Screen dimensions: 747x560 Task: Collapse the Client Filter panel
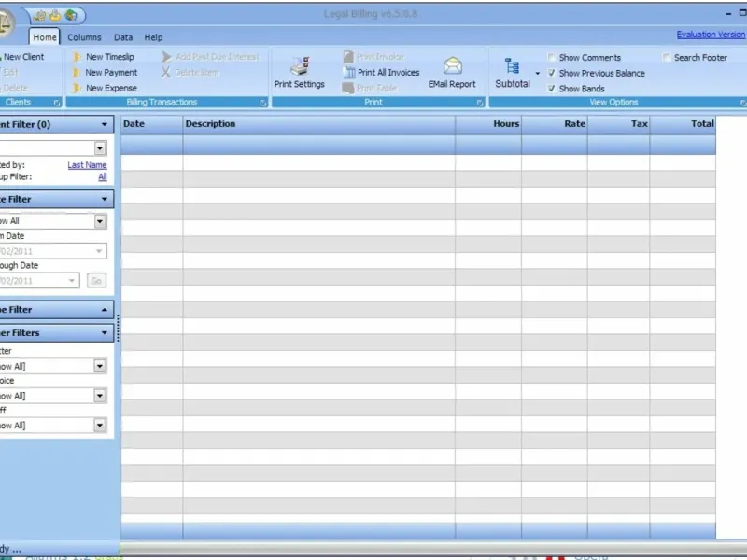tap(104, 125)
